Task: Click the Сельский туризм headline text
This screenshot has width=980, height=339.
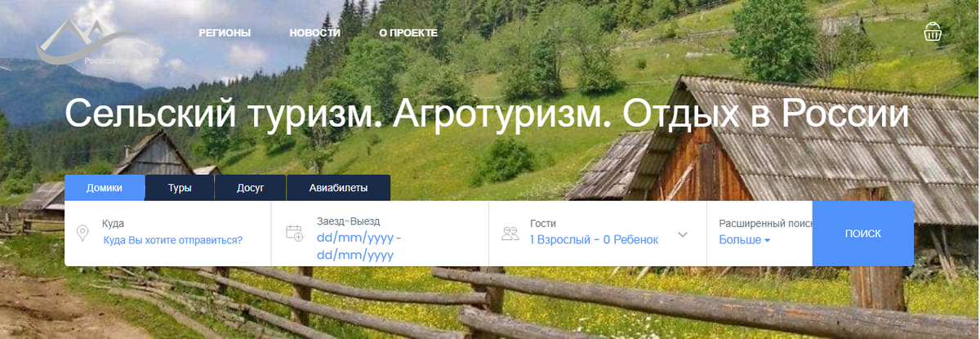Action: [487, 114]
